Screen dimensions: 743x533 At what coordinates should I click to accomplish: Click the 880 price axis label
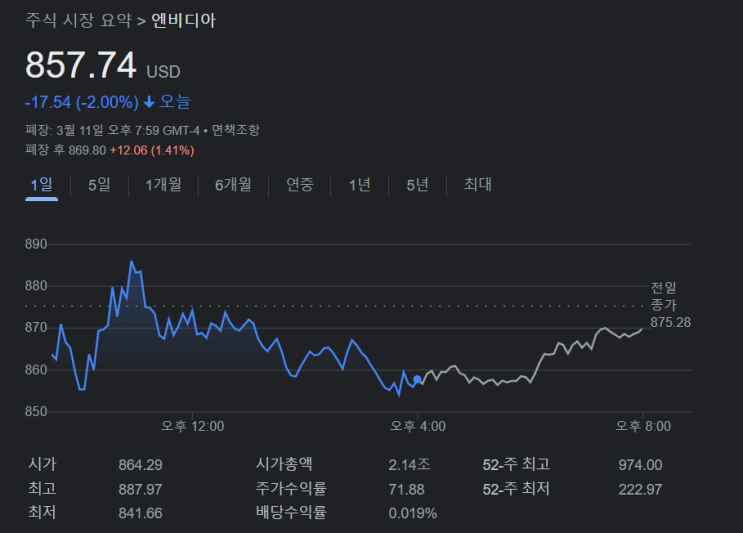pos(36,286)
